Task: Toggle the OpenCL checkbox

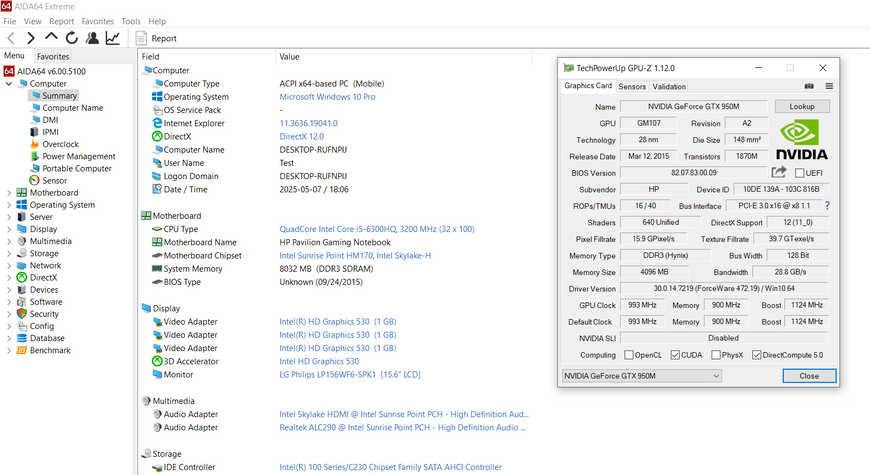Action: coord(629,355)
